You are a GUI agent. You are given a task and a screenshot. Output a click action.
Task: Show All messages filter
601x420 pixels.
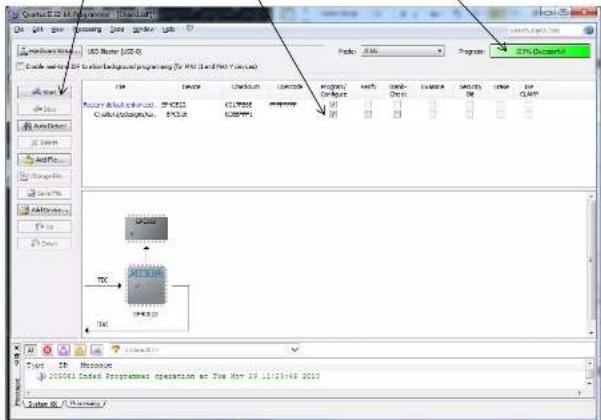[30, 349]
